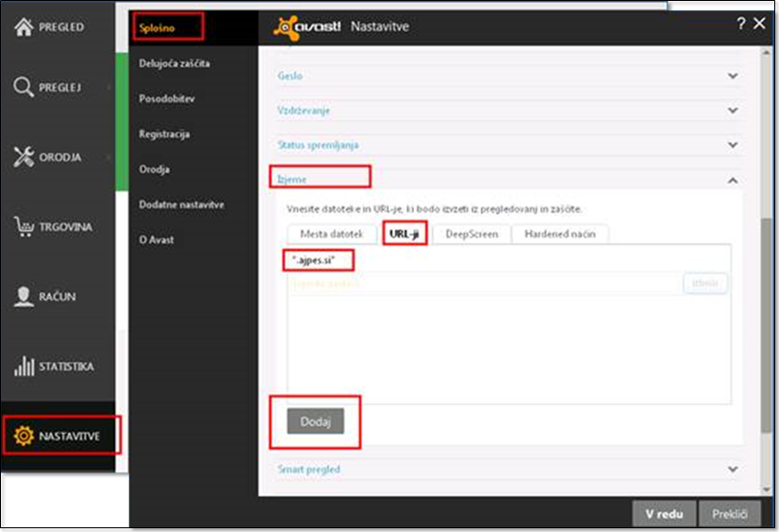Open Registracija settings section
Viewport: 779px width, 532px height.
[x=164, y=134]
